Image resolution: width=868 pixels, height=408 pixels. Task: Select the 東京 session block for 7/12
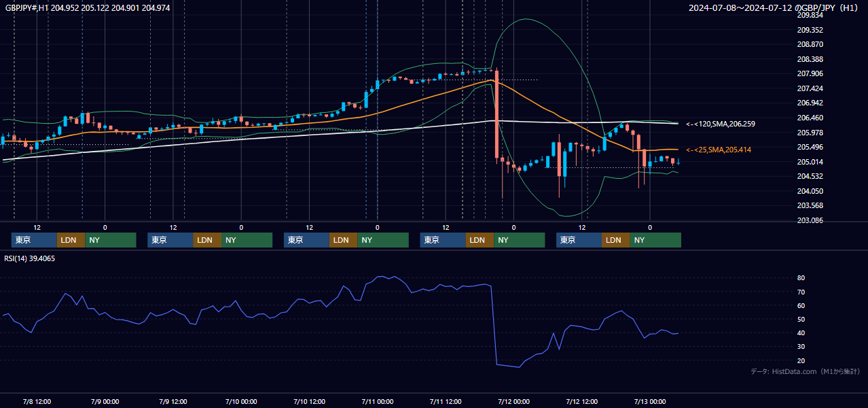579,240
